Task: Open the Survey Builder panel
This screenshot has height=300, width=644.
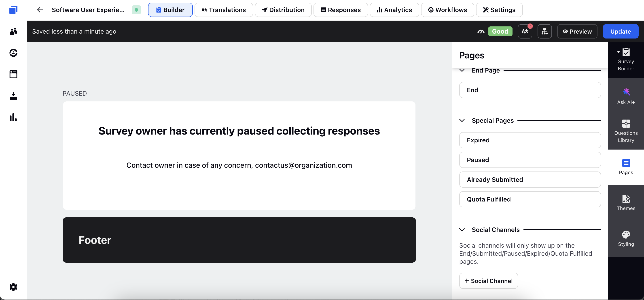Action: click(x=626, y=60)
